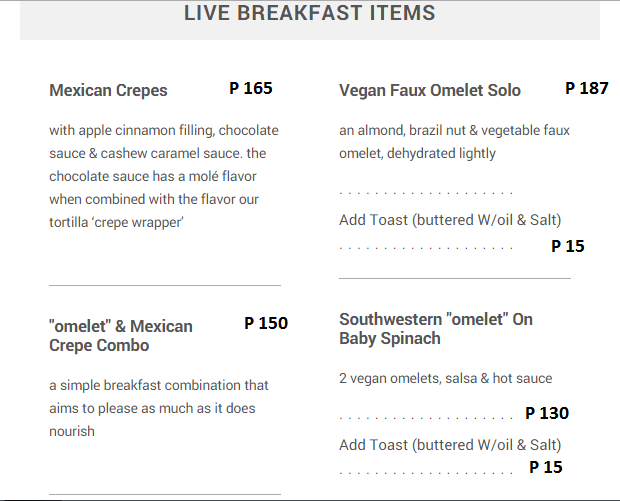Viewport: 620px width, 501px height.
Task: Click the P 187 price
Action: point(586,88)
